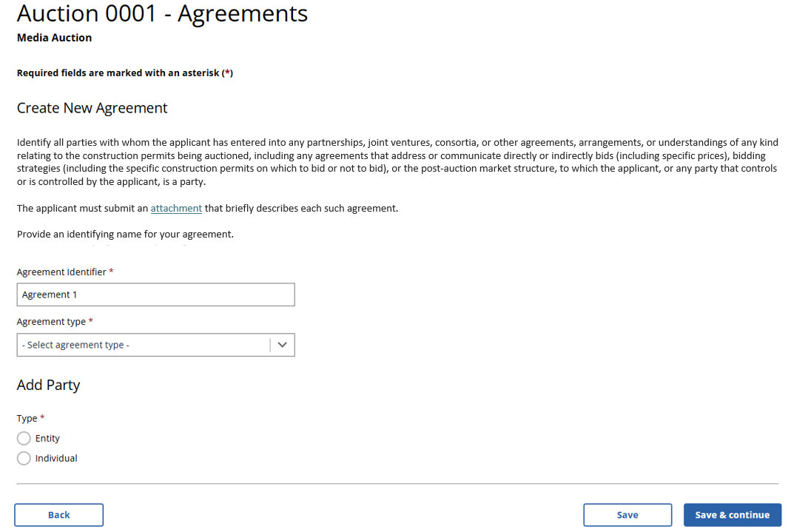Click the Create New Agreement heading

[x=92, y=108]
